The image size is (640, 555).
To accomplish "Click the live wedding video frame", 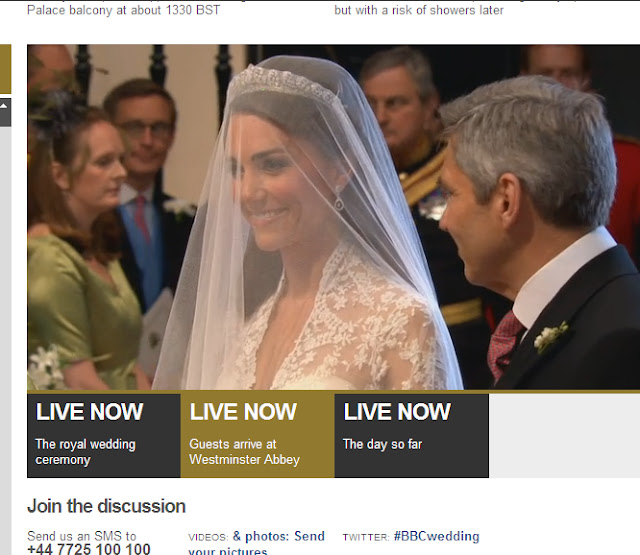I will click(x=333, y=217).
